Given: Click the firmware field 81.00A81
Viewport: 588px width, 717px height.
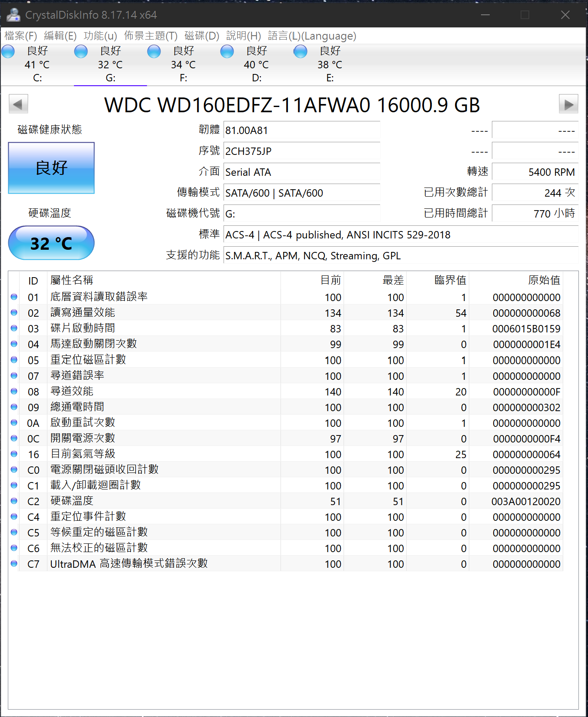Looking at the screenshot, I should pyautogui.click(x=302, y=130).
